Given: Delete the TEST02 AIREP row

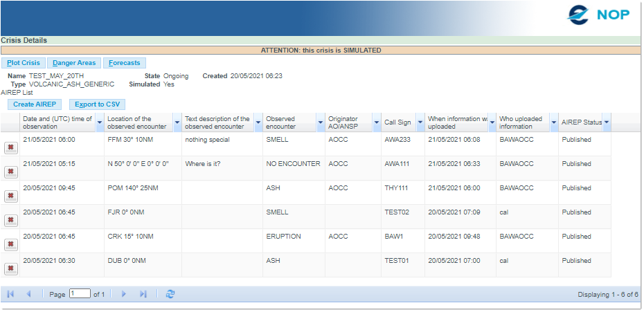Looking at the screenshot, I should click(x=10, y=220).
